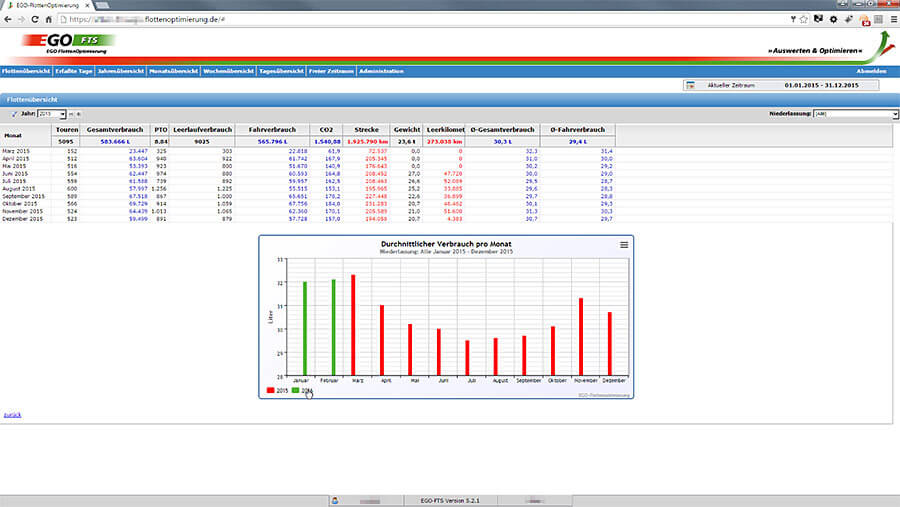Open the Freier Zeitraum menu item
Image resolution: width=900 pixels, height=507 pixels.
click(331, 71)
